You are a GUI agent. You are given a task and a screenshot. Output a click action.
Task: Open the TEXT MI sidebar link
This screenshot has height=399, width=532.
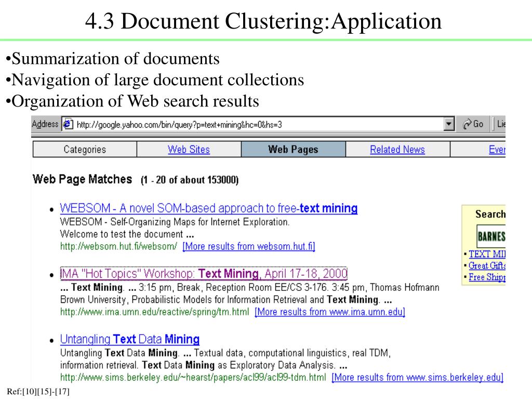(x=487, y=254)
